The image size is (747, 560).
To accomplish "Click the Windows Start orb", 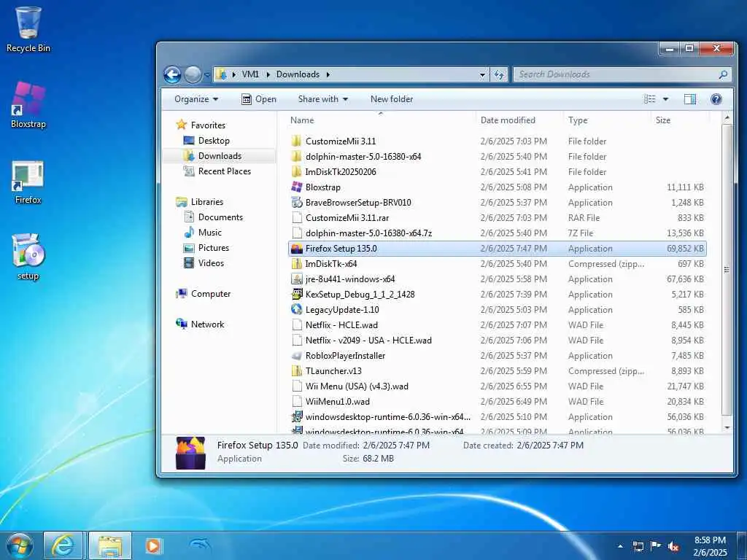I will pos(20,545).
